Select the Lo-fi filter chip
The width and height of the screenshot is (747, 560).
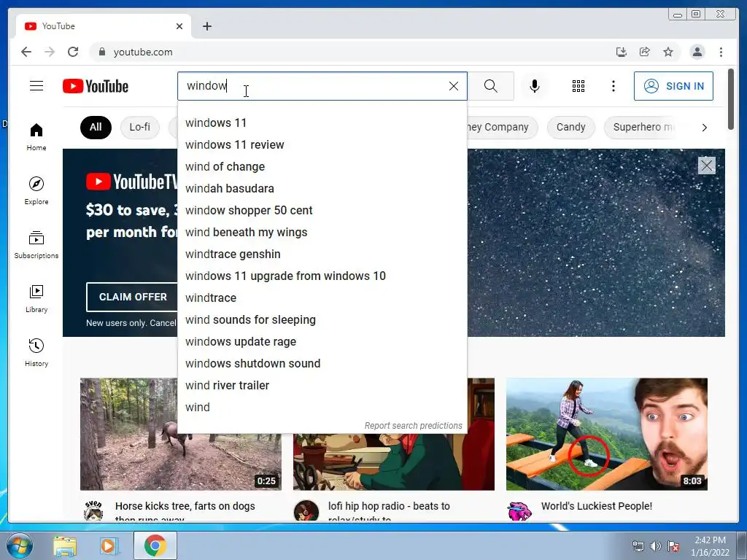tap(139, 127)
